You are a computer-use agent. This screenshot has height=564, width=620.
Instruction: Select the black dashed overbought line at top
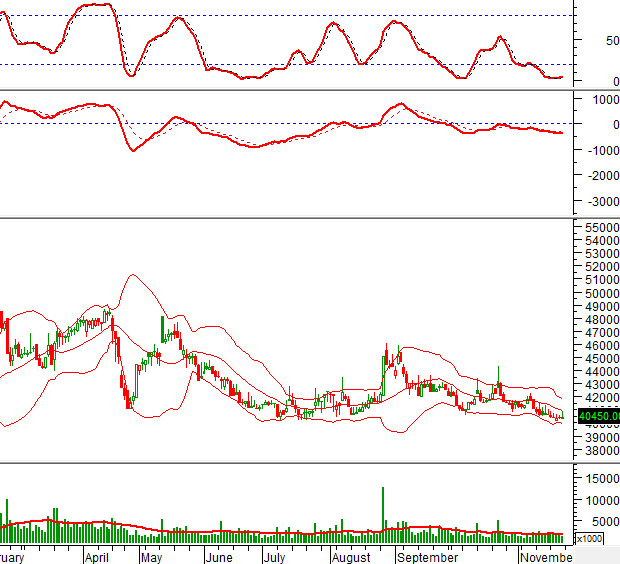pos(300,16)
